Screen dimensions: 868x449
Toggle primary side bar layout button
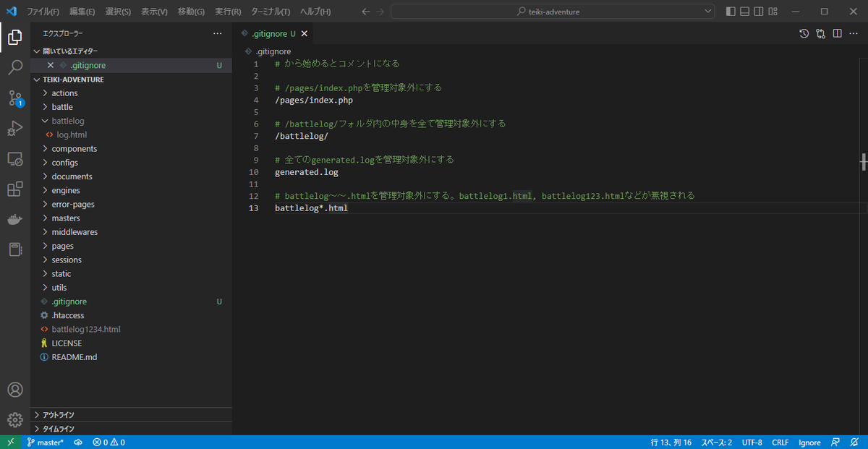pyautogui.click(x=731, y=12)
